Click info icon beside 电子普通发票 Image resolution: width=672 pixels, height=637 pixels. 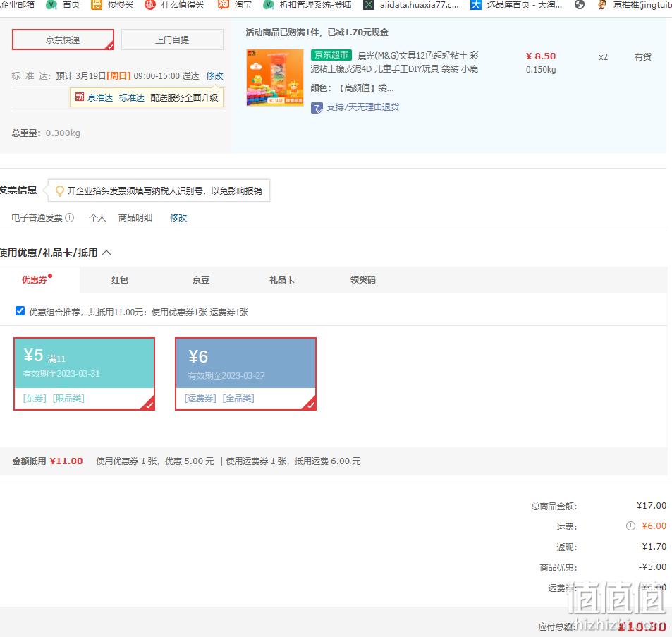69,218
